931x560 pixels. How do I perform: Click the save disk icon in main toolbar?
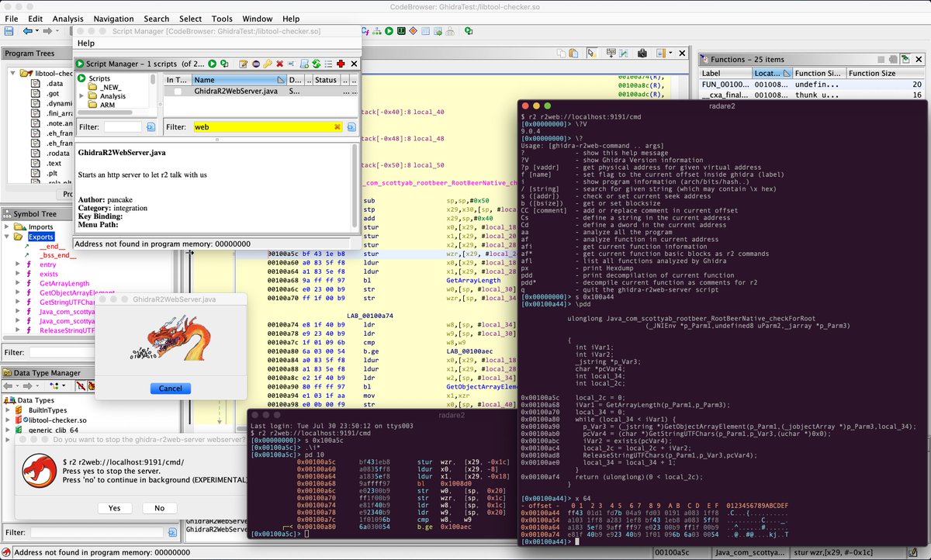point(9,31)
